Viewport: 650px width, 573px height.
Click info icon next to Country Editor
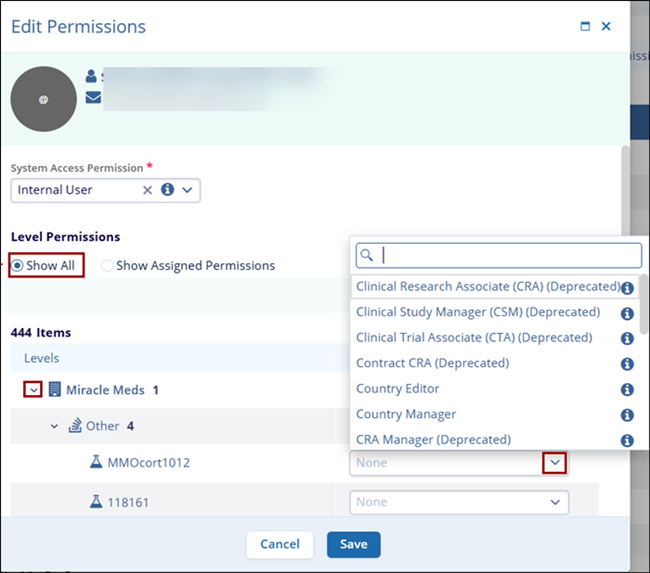pos(627,389)
